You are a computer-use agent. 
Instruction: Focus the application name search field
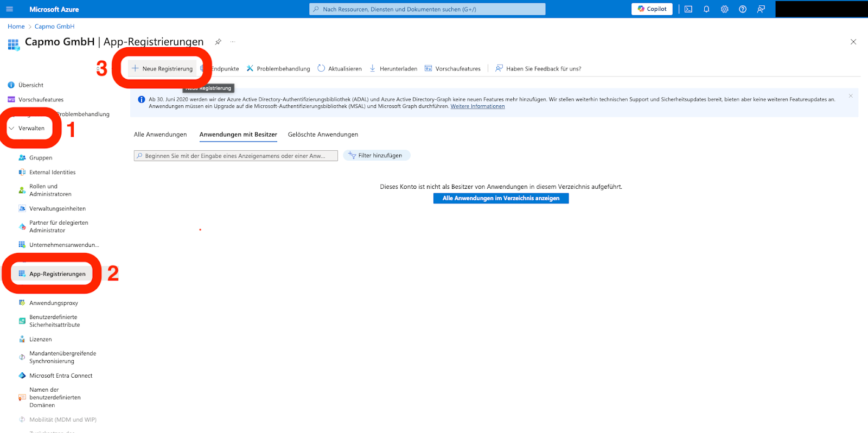(236, 156)
